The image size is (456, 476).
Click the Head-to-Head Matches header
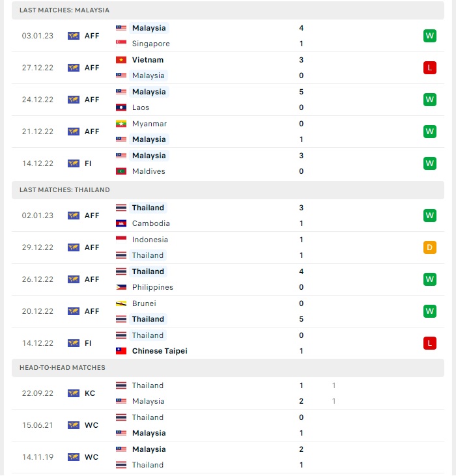pyautogui.click(x=228, y=368)
